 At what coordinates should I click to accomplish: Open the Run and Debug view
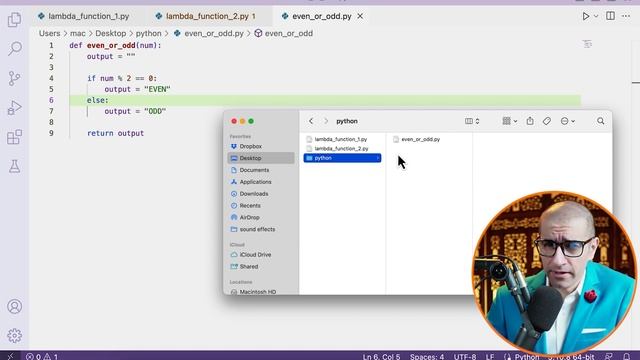14,108
